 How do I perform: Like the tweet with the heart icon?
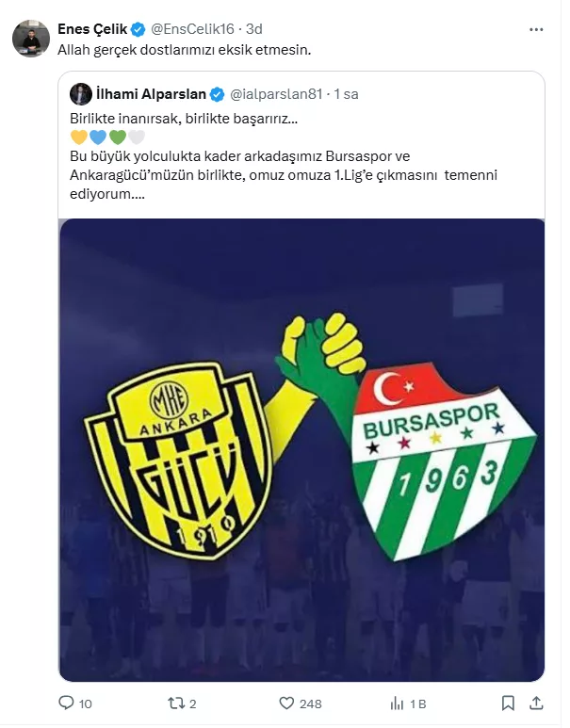[286, 703]
